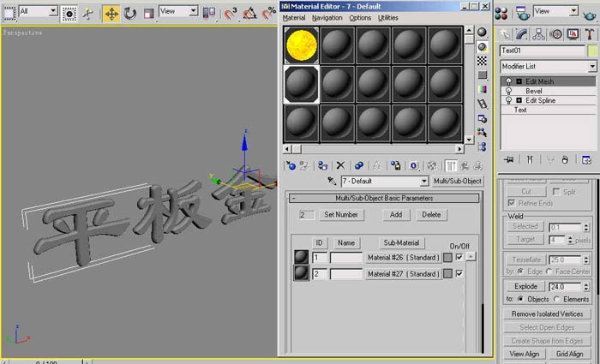Click the Pin Stack icon
This screenshot has height=364, width=600.
click(508, 160)
